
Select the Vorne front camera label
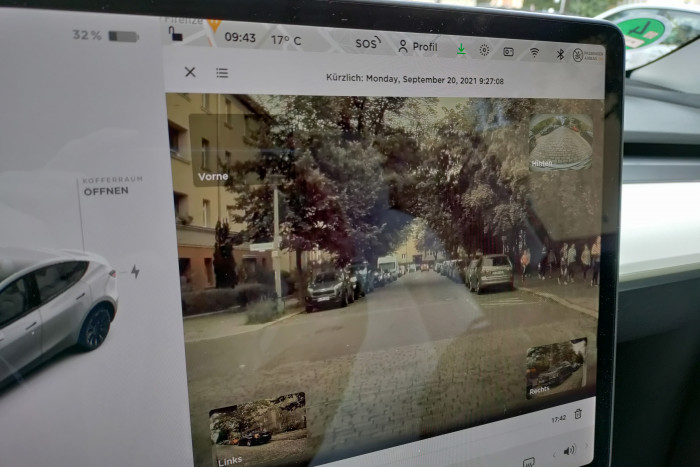(x=213, y=176)
